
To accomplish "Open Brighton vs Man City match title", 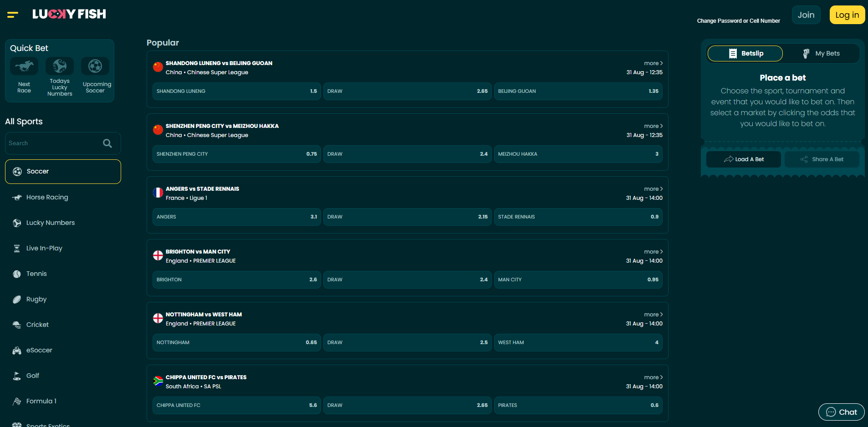I will 198,252.
